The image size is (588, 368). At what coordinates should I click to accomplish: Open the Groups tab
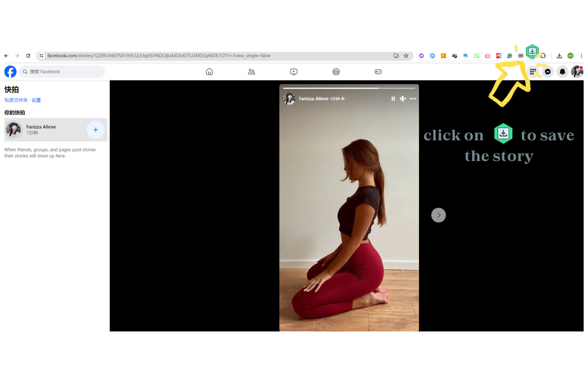pos(336,72)
